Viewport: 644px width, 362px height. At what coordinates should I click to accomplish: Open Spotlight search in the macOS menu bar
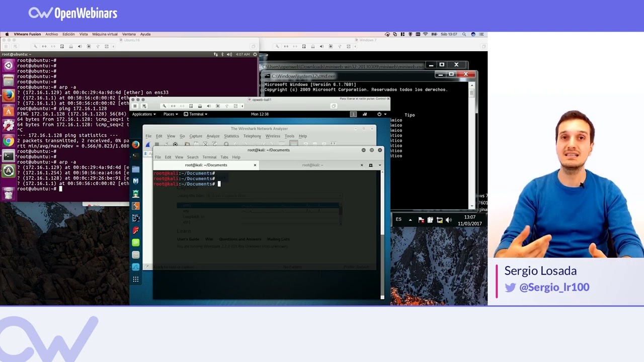(x=464, y=34)
